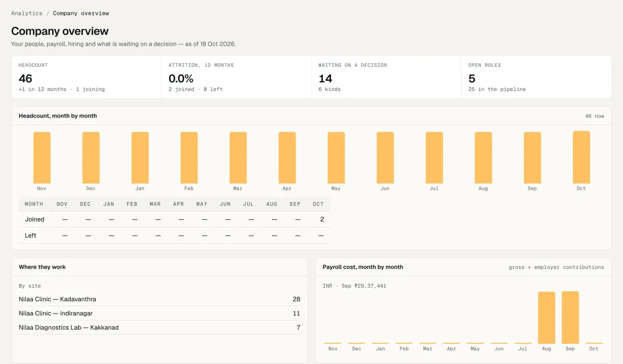Image resolution: width=623 pixels, height=364 pixels.
Task: Click the Kadavanthra count 28
Action: pyautogui.click(x=296, y=299)
